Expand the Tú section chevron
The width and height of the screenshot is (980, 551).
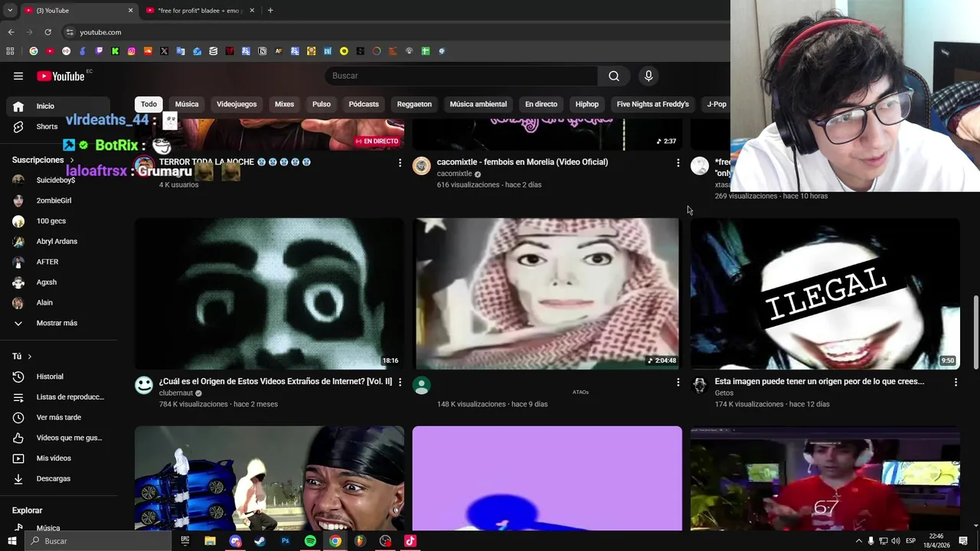pyautogui.click(x=30, y=357)
